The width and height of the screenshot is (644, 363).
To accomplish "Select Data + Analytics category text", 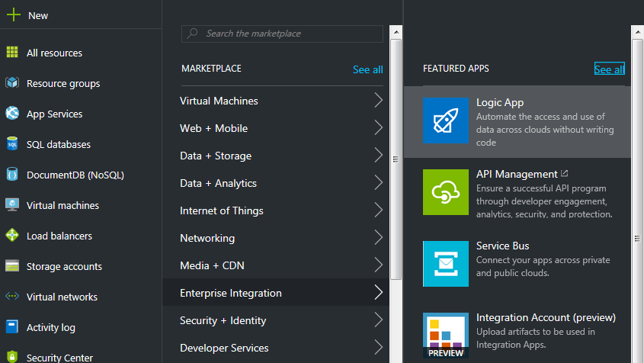I will tap(218, 183).
